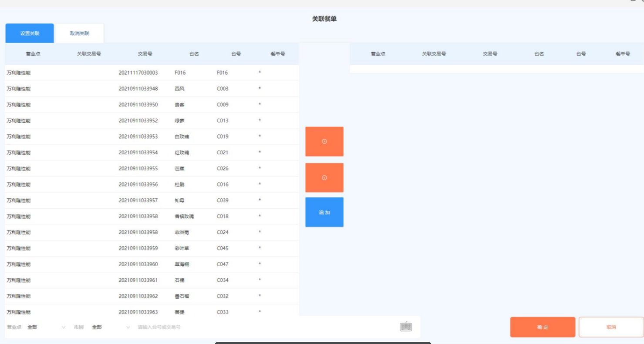Click the orange 确定 confirm button
The image size is (644, 344).
pyautogui.click(x=542, y=327)
